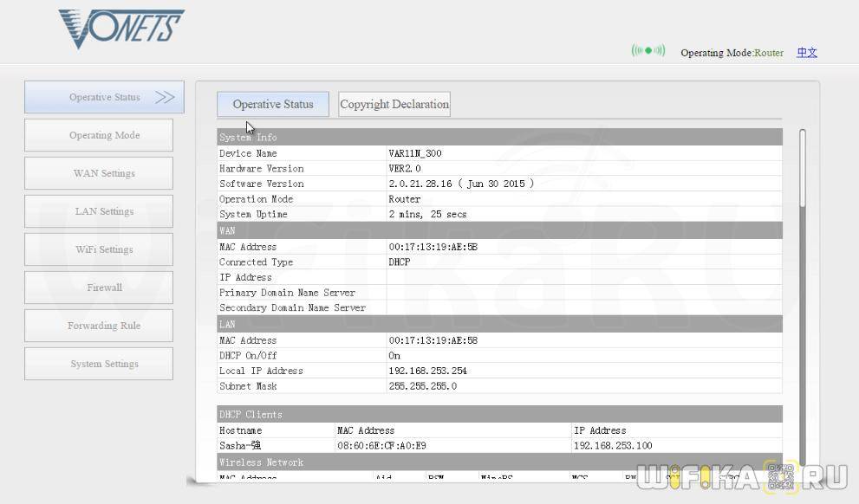
Task: Switch to the Operative Status tab
Action: 273,104
